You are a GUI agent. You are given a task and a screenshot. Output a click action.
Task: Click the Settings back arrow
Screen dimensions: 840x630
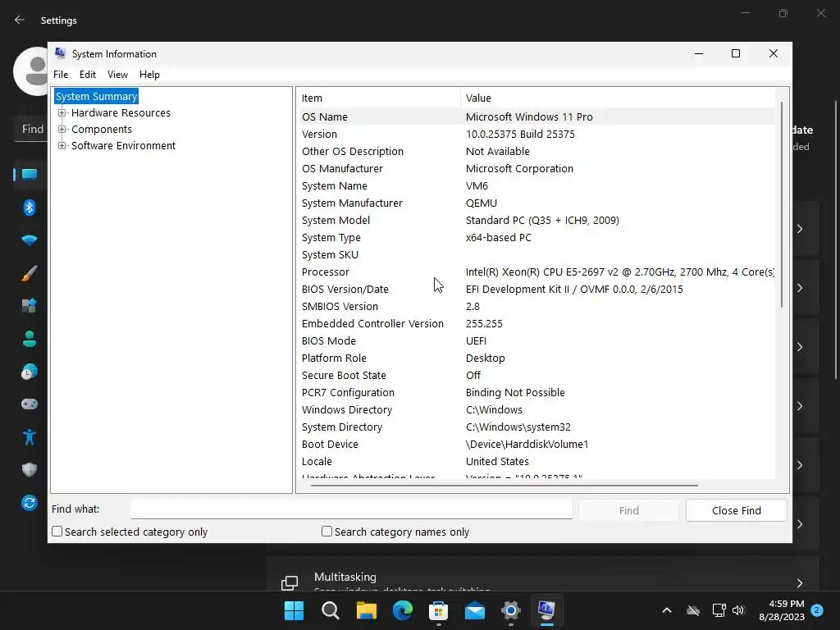[x=20, y=20]
